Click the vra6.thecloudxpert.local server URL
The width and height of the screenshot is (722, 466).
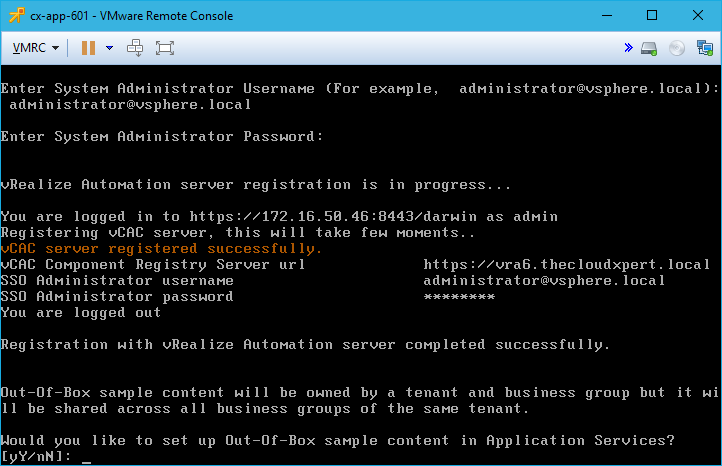click(x=567, y=264)
